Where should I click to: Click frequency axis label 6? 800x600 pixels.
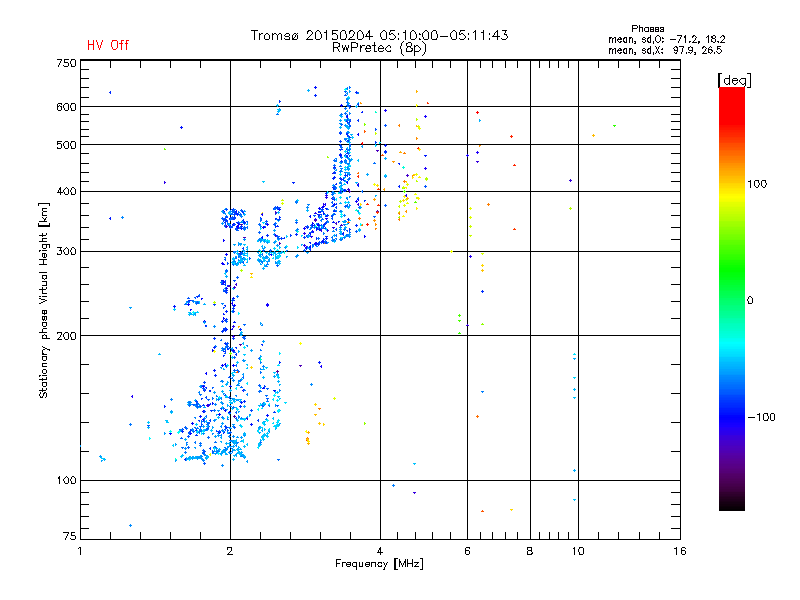[x=467, y=551]
